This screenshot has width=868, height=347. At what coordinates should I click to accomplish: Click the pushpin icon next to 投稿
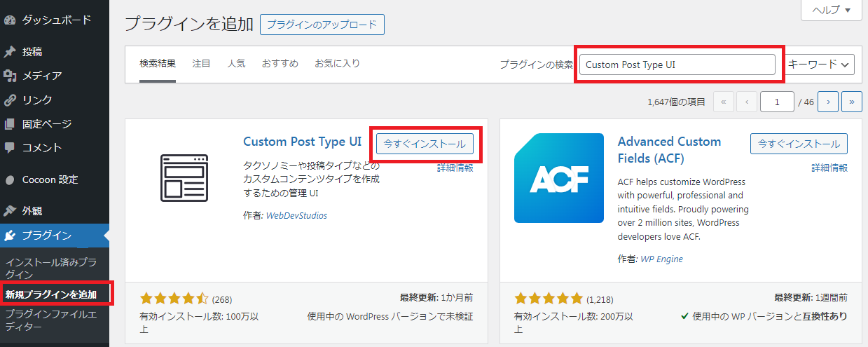[x=9, y=52]
